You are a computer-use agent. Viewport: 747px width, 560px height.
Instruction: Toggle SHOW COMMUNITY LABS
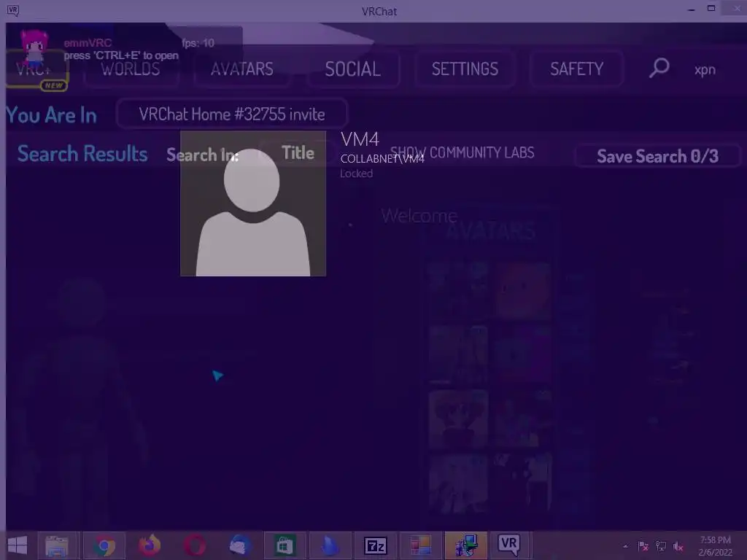click(462, 152)
